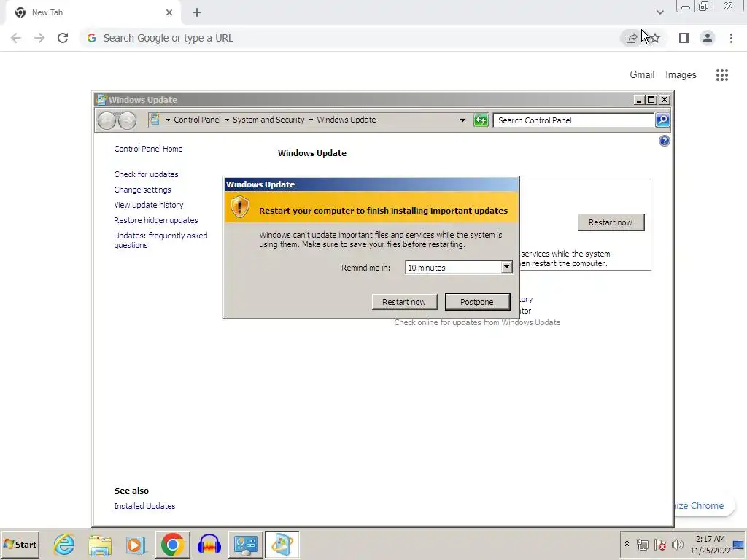The width and height of the screenshot is (747, 560).
Task: Open the Change settings link
Action: [142, 190]
